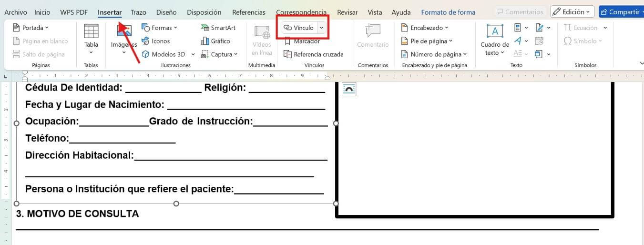Viewport: 644px width, 245px height.
Task: Insert icons with the Iconos button
Action: [156, 41]
